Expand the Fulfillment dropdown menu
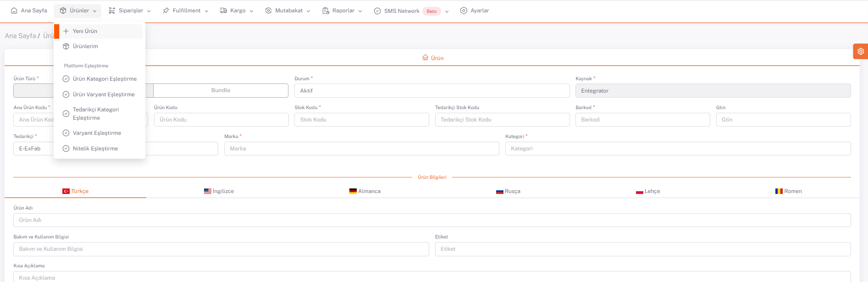Image resolution: width=868 pixels, height=282 pixels. click(x=186, y=11)
